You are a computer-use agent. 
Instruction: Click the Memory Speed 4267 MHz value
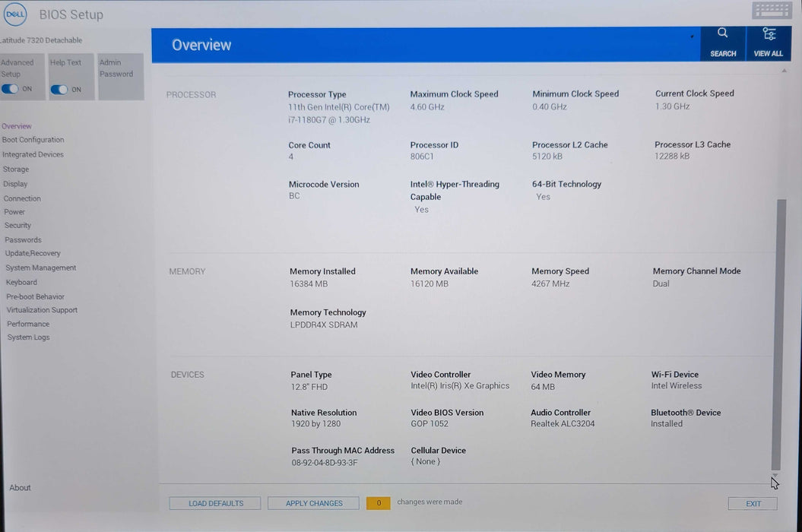click(550, 283)
